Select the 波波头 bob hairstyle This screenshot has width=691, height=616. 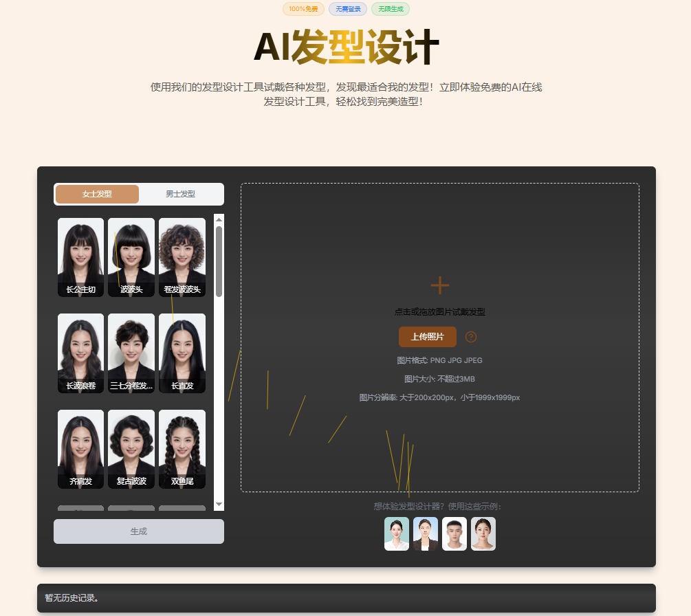[x=131, y=257]
